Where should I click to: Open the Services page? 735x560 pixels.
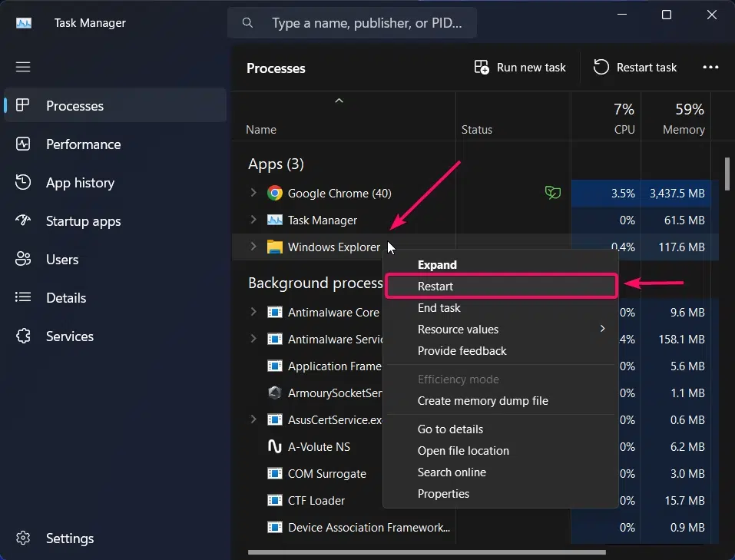pos(115,336)
